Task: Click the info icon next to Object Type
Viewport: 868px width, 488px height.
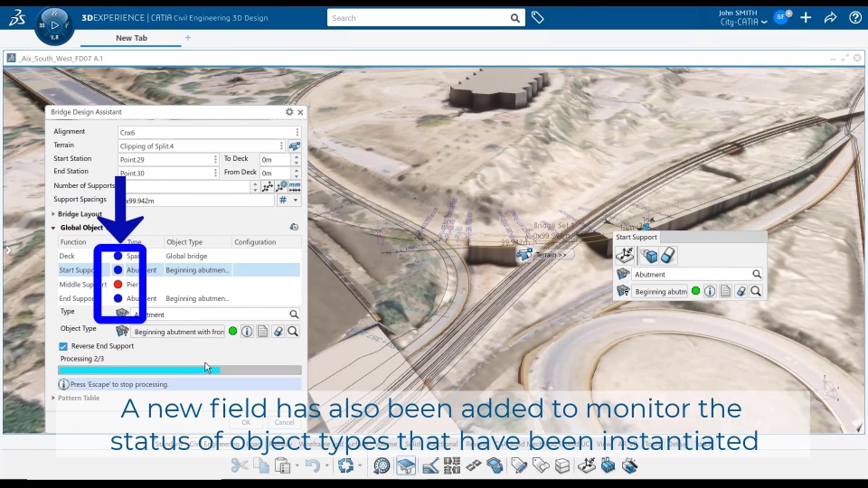Action: (247, 332)
